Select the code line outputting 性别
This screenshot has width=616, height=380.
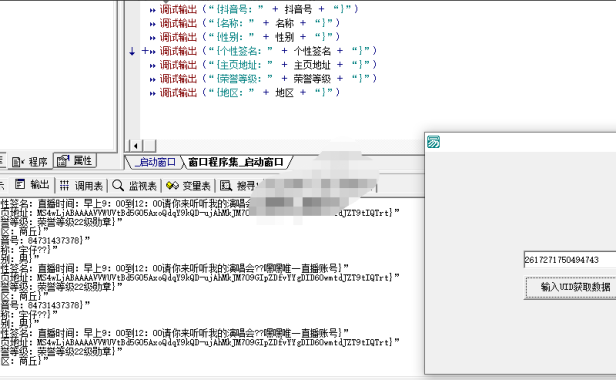point(245,37)
